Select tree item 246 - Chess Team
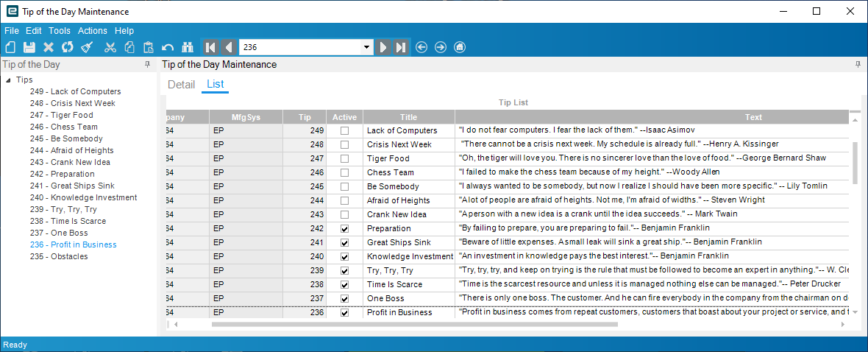 point(64,127)
